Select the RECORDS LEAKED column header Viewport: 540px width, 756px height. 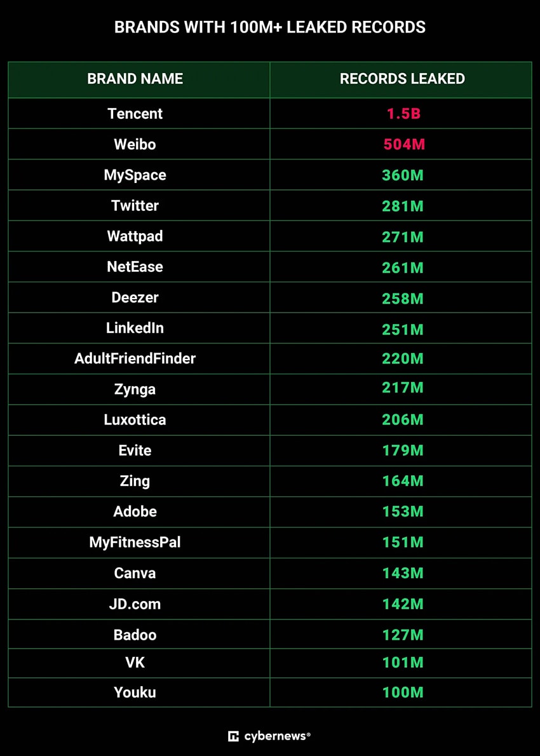point(402,79)
